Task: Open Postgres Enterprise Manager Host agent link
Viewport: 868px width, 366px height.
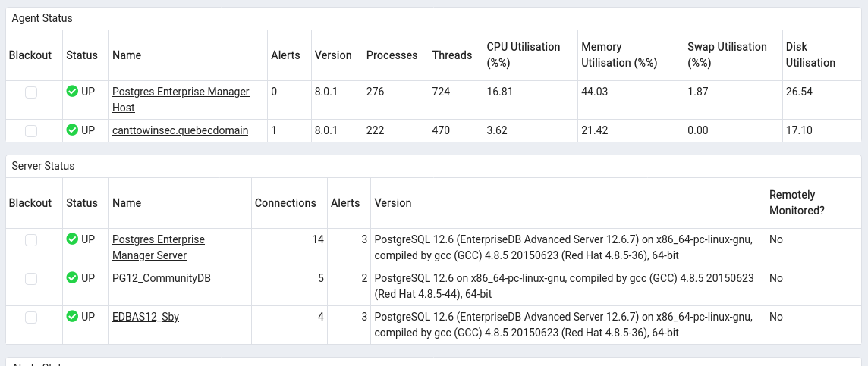Action: [181, 92]
